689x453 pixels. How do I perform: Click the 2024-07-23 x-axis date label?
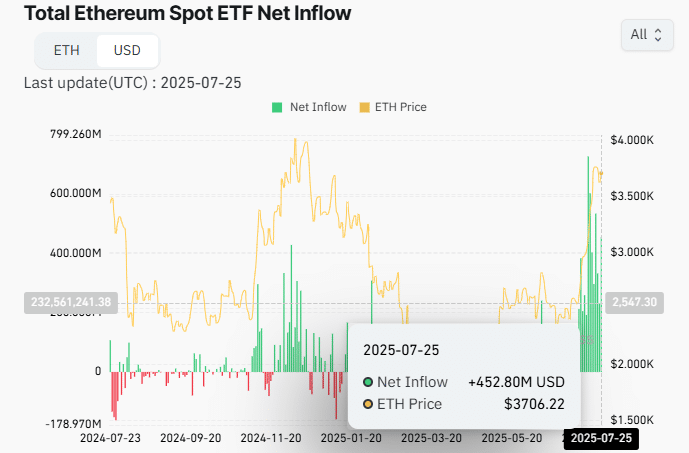pyautogui.click(x=111, y=438)
